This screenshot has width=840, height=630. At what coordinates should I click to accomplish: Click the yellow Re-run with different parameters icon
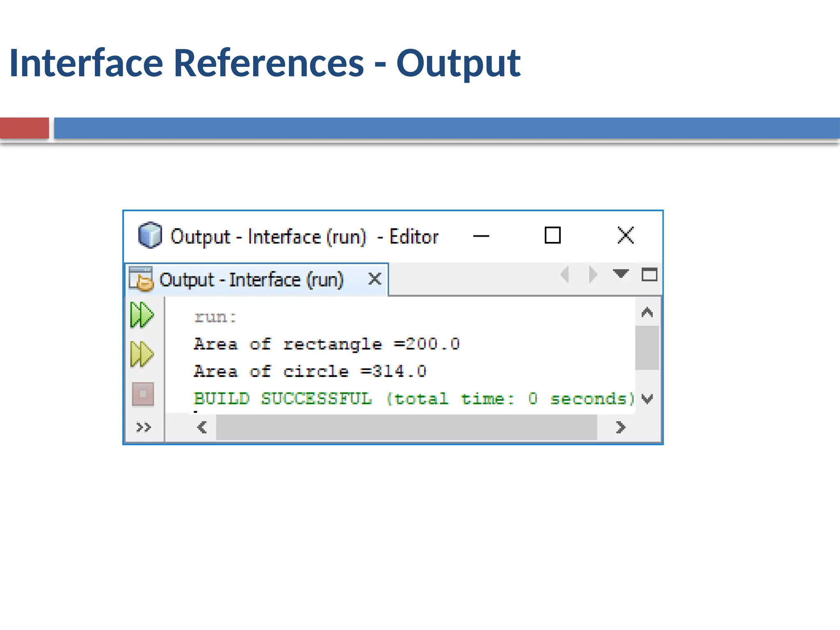tap(142, 354)
